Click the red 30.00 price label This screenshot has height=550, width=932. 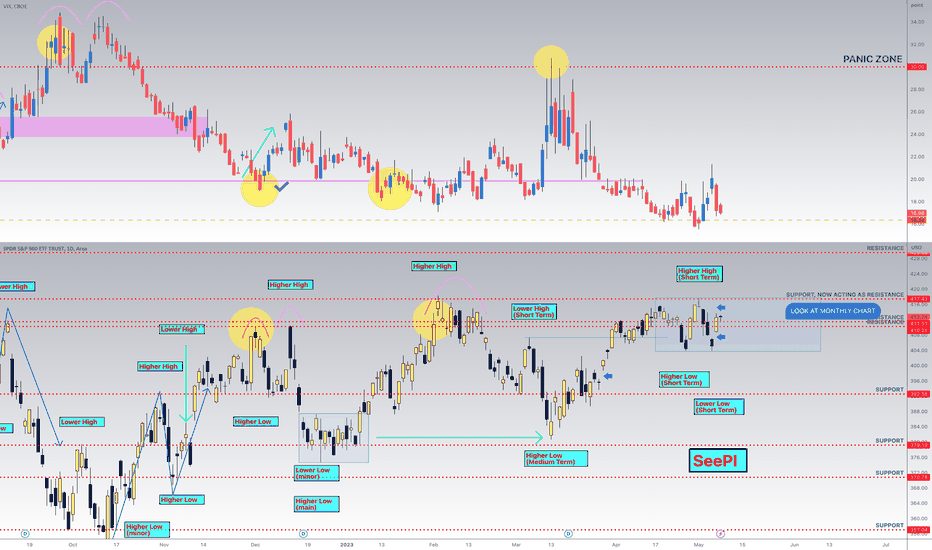coord(917,67)
